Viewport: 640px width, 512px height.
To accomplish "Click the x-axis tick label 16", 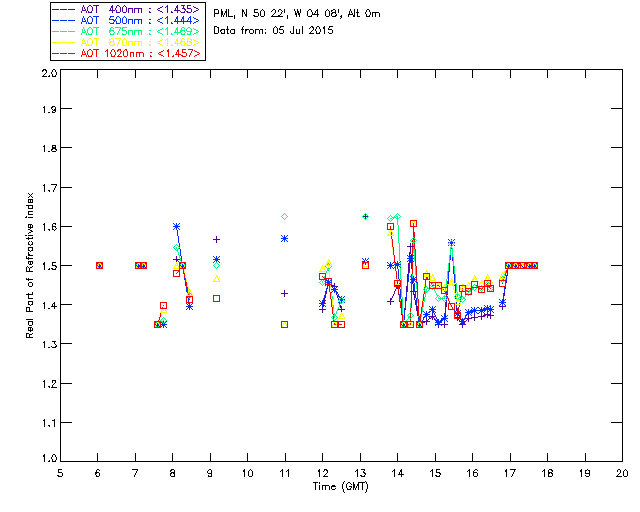I will point(473,474).
